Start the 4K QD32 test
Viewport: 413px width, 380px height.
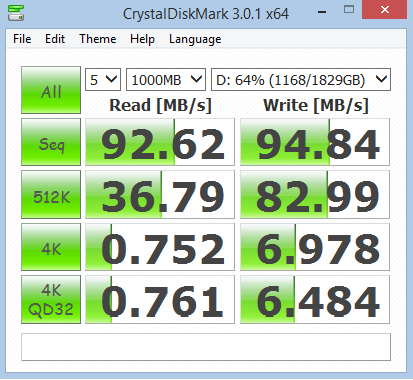[51, 299]
